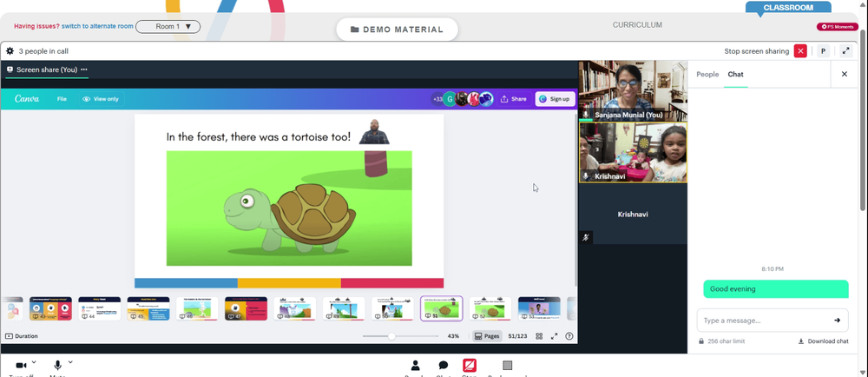Viewport: 868px width, 377px height.
Task: Click the P button beside stop sharing
Action: 823,51
